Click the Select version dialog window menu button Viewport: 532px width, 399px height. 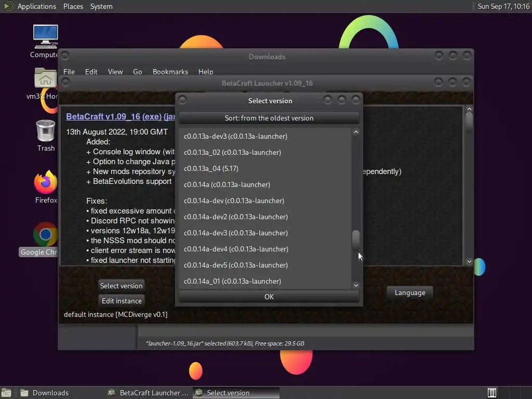(182, 100)
